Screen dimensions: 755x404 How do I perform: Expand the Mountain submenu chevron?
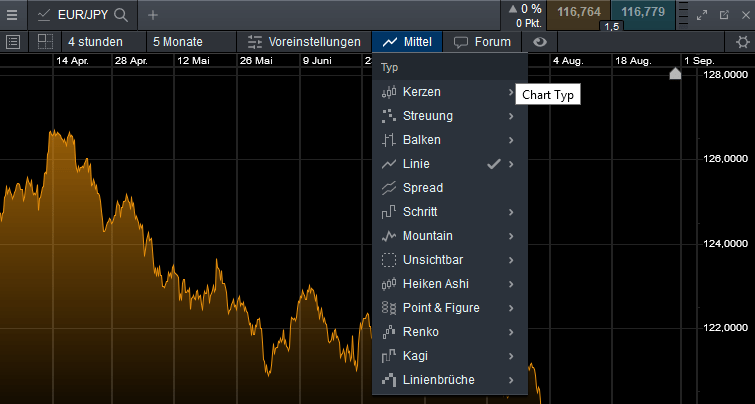click(x=511, y=236)
